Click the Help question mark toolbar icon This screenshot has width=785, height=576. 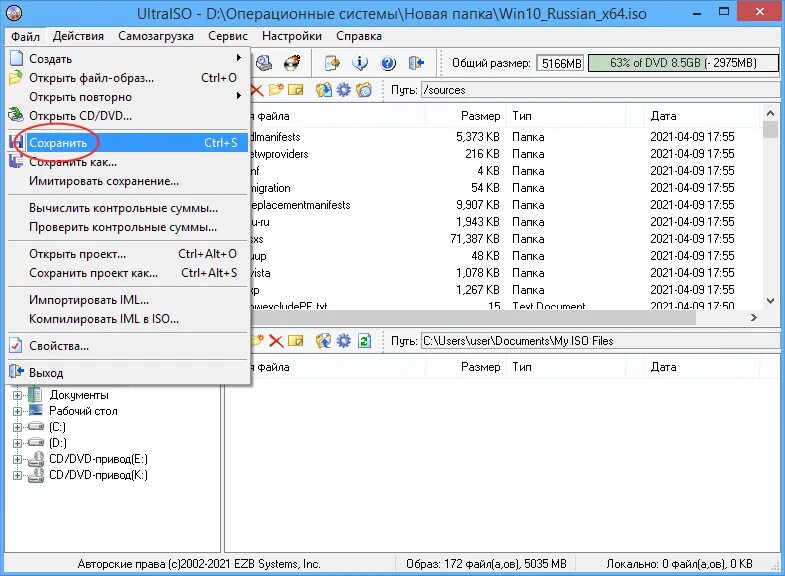click(x=388, y=63)
